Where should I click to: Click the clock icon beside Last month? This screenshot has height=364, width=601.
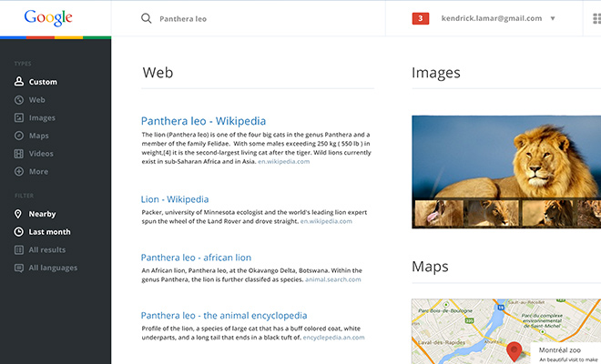pyautogui.click(x=18, y=231)
